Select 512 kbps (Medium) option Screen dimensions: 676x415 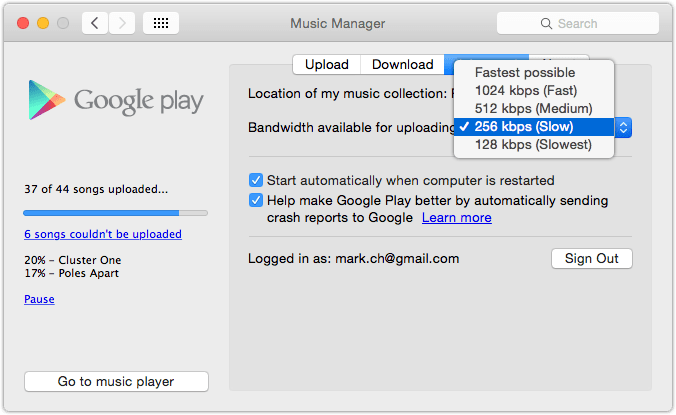534,109
